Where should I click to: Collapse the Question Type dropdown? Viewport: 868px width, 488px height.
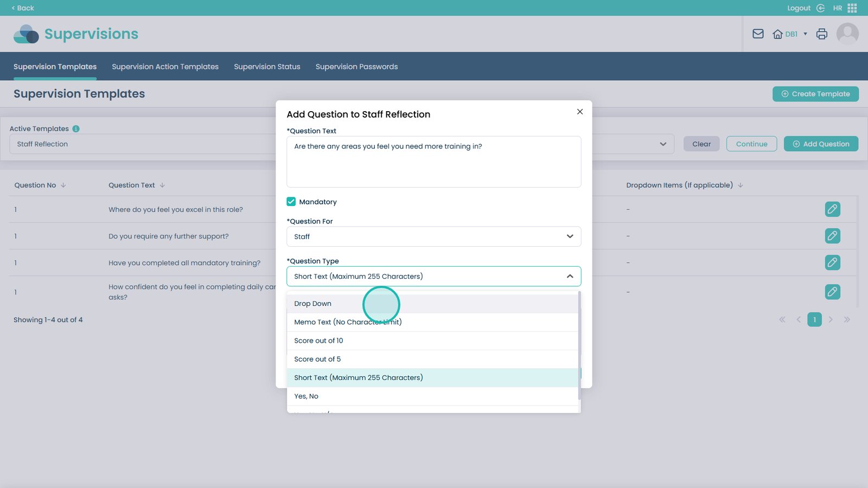tap(570, 277)
